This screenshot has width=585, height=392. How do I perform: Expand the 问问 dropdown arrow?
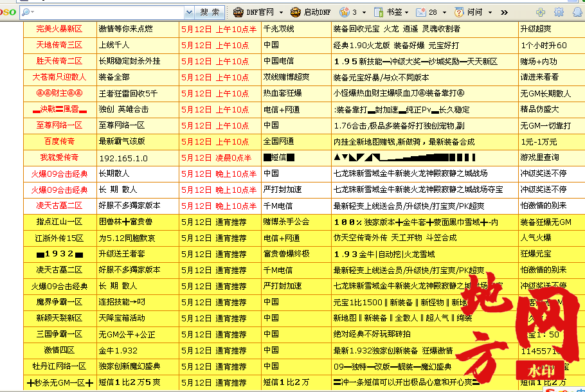(x=491, y=13)
